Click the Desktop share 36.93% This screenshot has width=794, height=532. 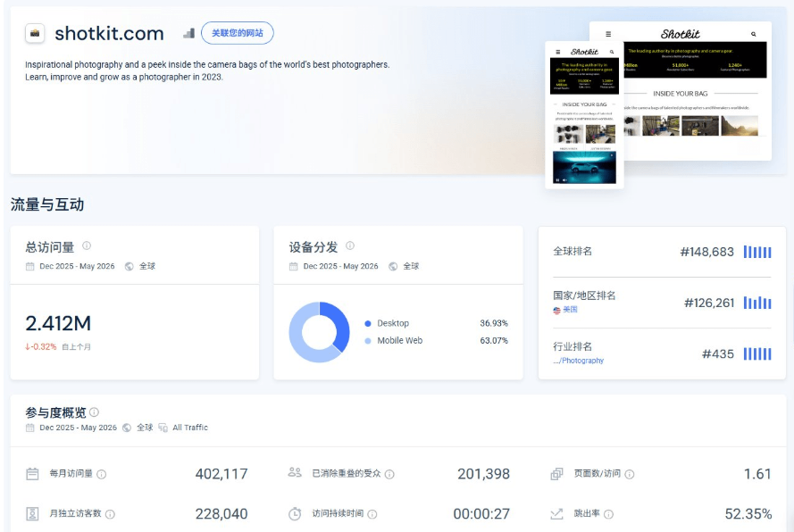494,323
